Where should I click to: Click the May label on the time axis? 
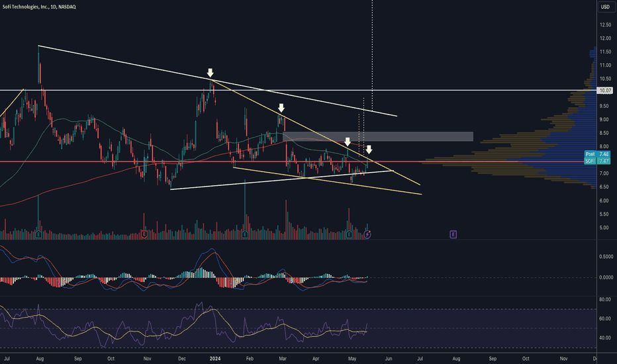point(352,359)
